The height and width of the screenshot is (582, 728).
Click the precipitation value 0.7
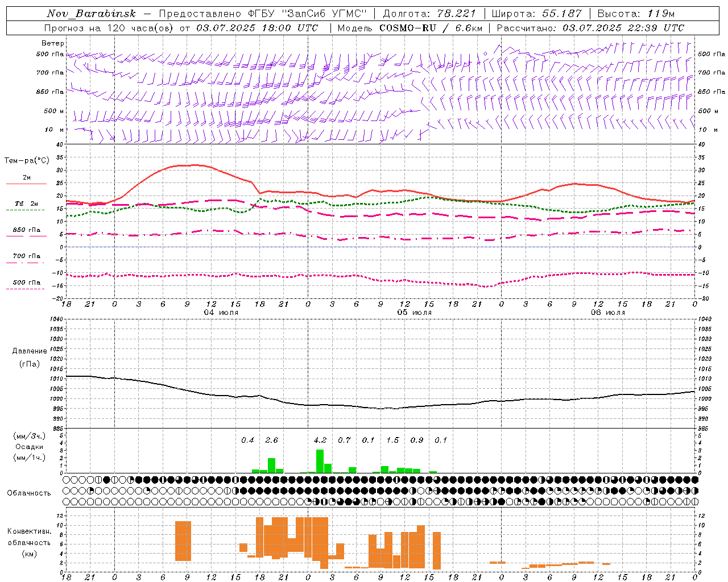click(345, 440)
